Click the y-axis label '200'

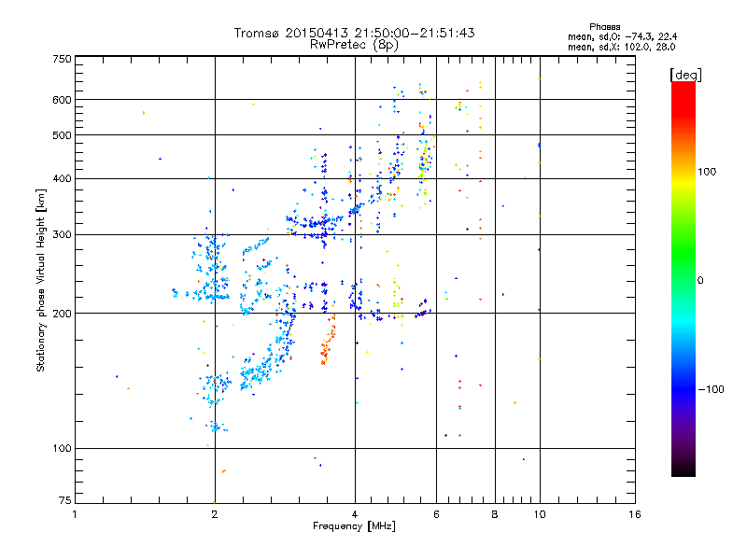[62, 313]
